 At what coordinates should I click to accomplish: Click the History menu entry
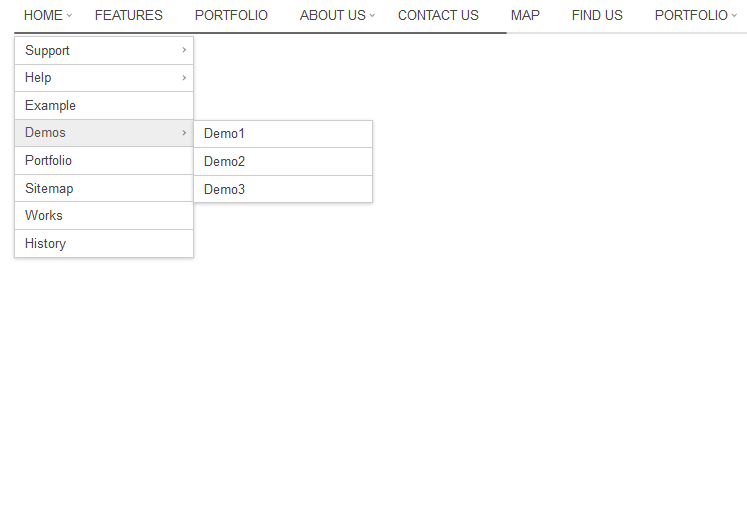[x=46, y=243]
